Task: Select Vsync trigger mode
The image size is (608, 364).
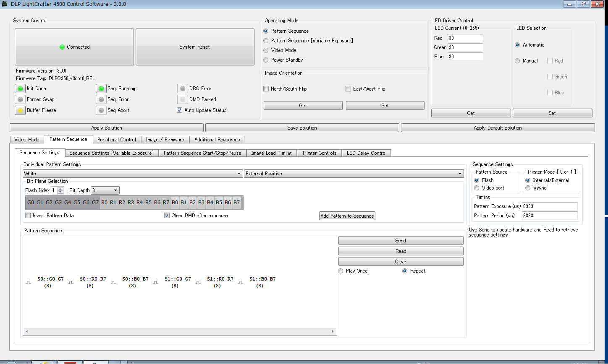Action: click(x=528, y=188)
